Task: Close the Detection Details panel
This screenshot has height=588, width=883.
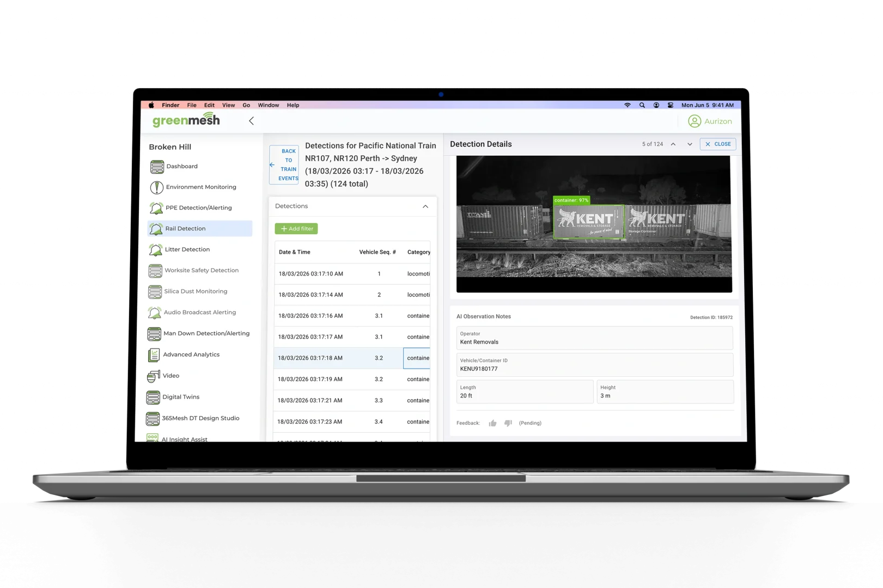Action: click(x=718, y=144)
